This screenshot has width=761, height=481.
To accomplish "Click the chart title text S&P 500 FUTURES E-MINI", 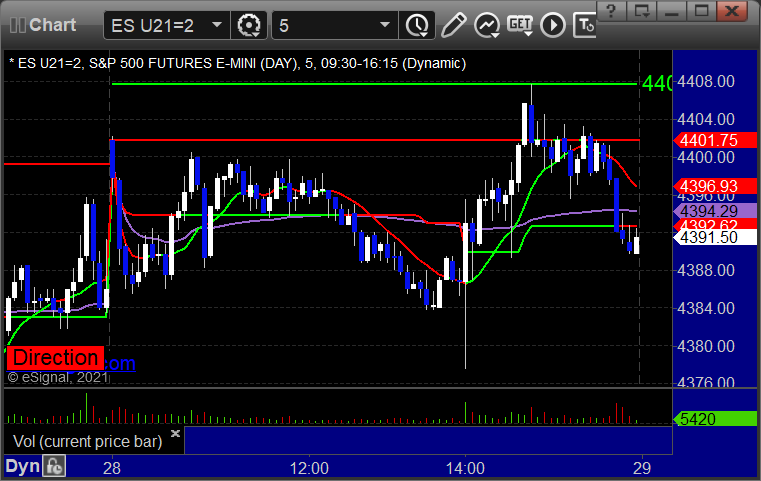I will pos(172,64).
